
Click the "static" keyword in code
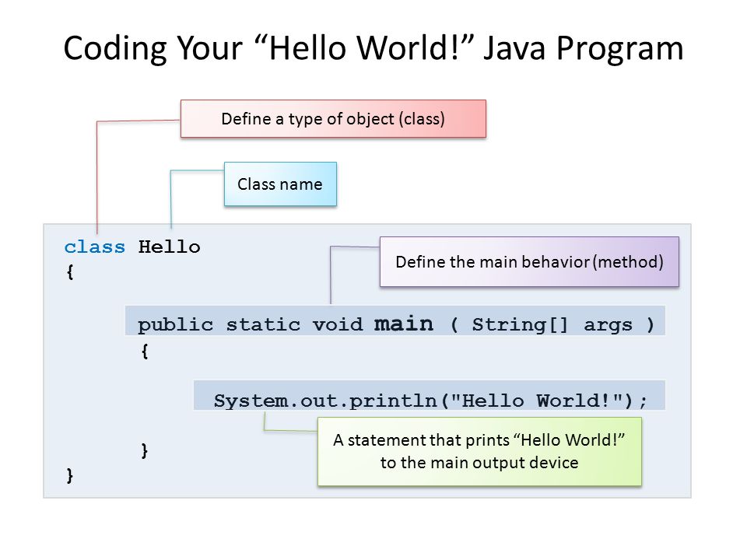pos(263,325)
